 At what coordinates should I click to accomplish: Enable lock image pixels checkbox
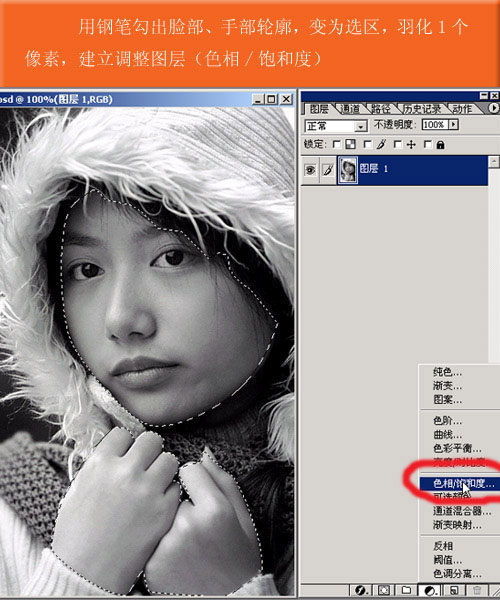[367, 145]
